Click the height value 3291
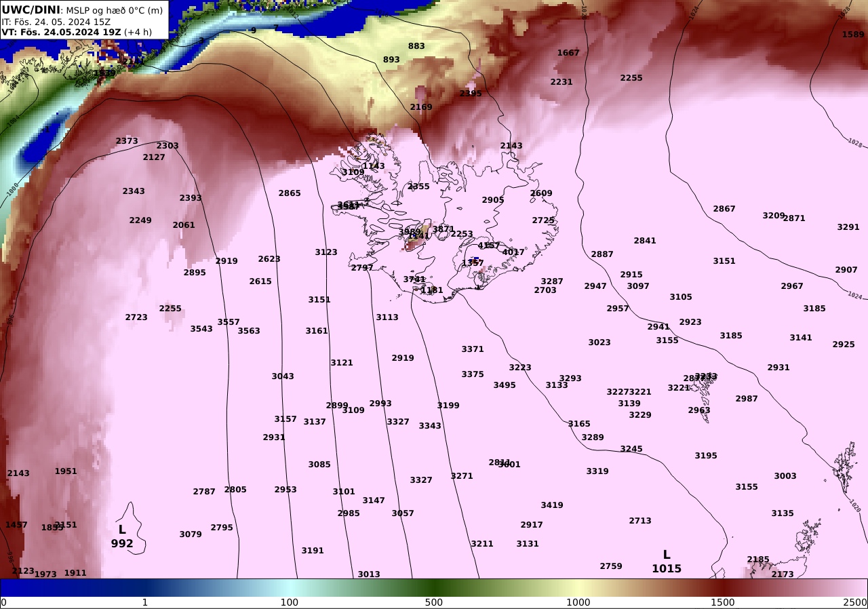This screenshot has height=609, width=868. point(848,227)
